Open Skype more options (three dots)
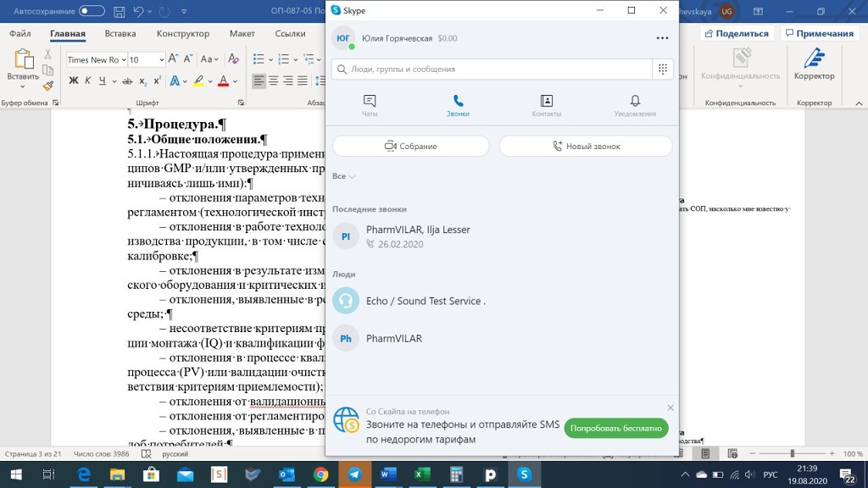Screen dimensions: 868x488 pyautogui.click(x=662, y=38)
